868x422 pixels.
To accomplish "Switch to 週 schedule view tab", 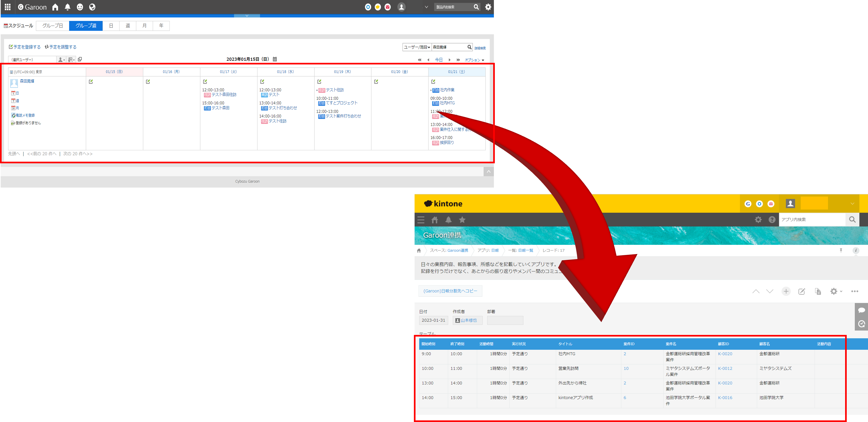I will click(128, 26).
